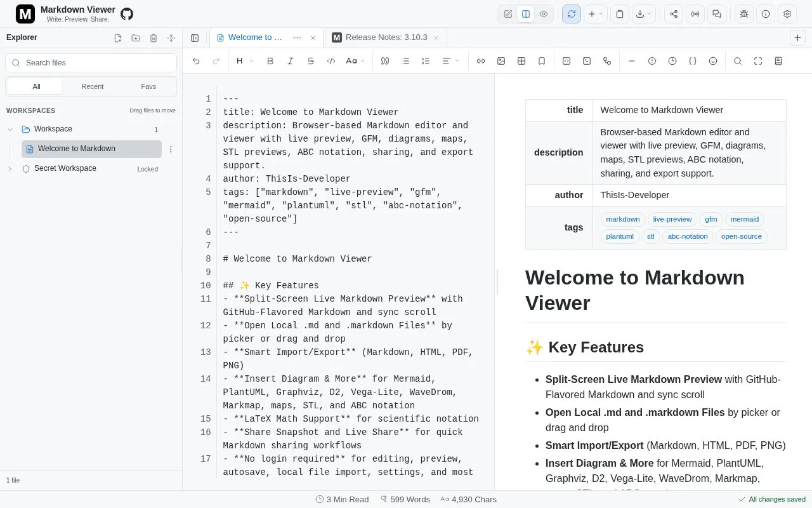Insert an emoji from the smiley icon

(x=713, y=61)
